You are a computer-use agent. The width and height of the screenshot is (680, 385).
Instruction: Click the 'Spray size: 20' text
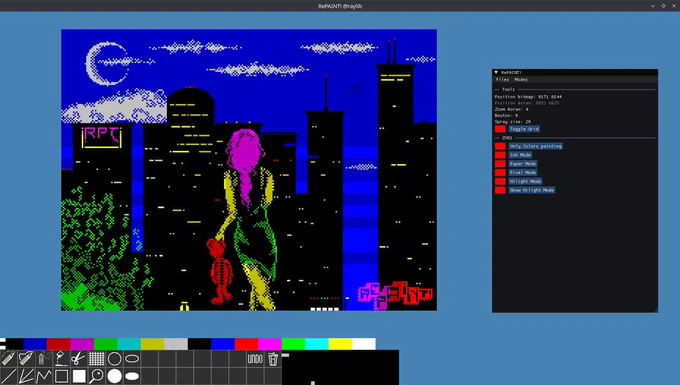click(x=512, y=122)
